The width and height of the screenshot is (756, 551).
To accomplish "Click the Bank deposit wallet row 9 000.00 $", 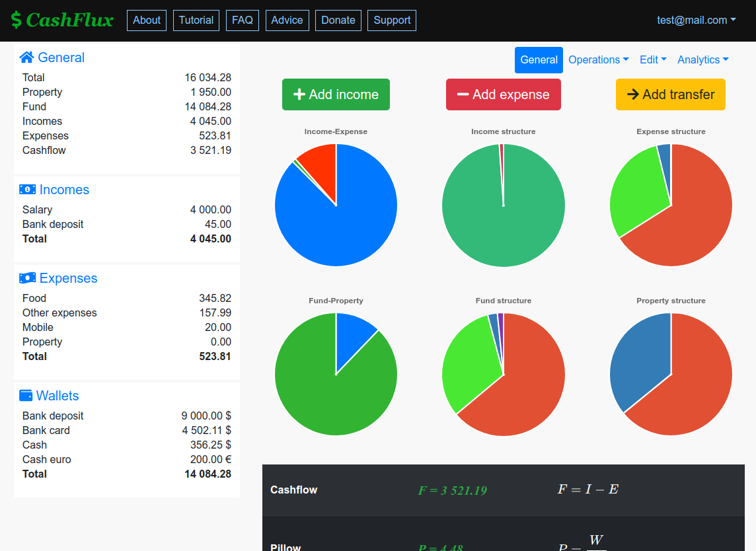I will point(126,416).
